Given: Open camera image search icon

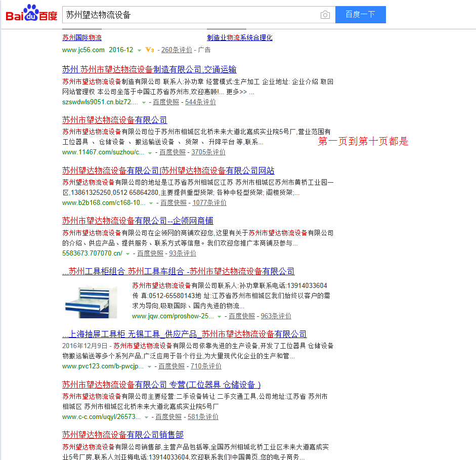Looking at the screenshot, I should coord(325,15).
